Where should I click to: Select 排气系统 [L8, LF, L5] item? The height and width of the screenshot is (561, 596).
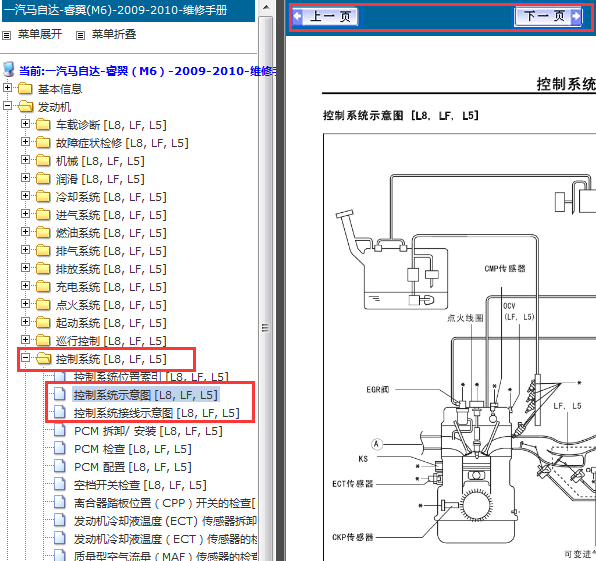111,251
